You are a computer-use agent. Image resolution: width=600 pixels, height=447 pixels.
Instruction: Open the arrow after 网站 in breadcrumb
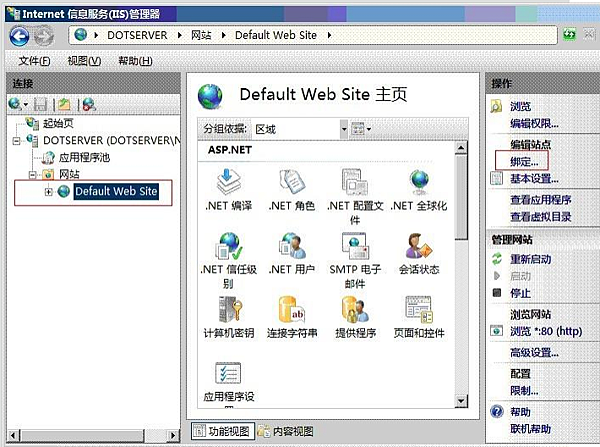pos(223,35)
